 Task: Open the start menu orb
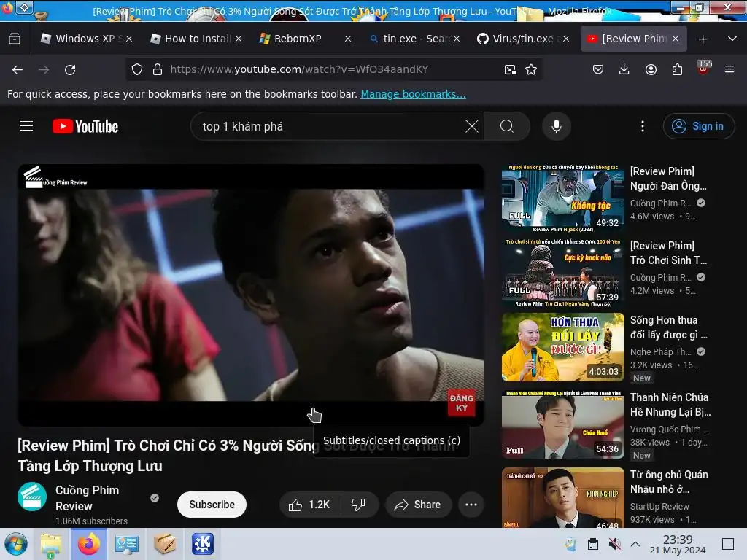(x=16, y=544)
